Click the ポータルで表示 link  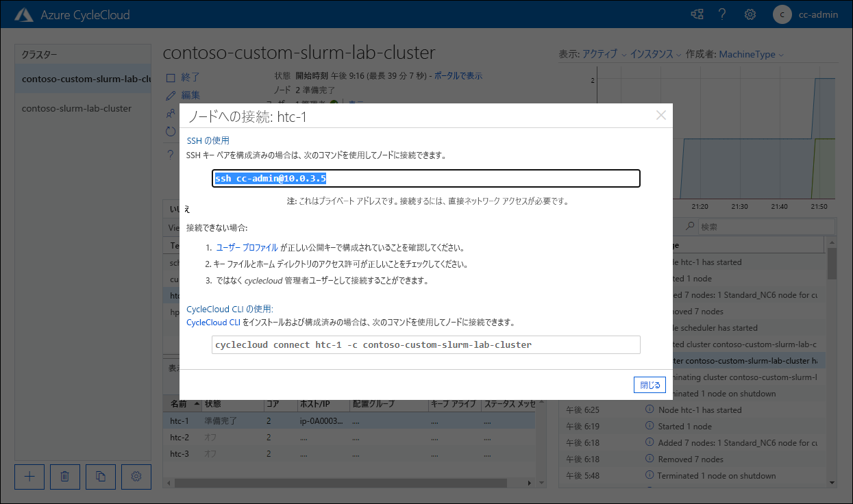(x=458, y=75)
